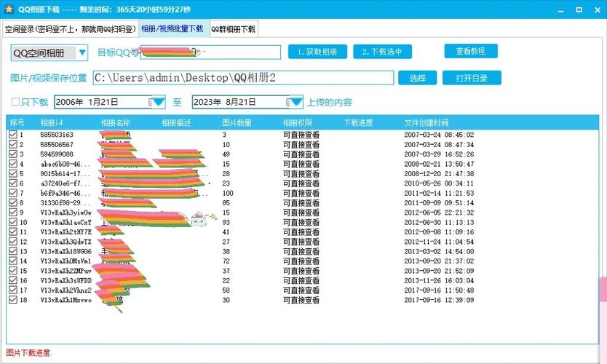Click 可直接查看 in row 18

(x=301, y=300)
